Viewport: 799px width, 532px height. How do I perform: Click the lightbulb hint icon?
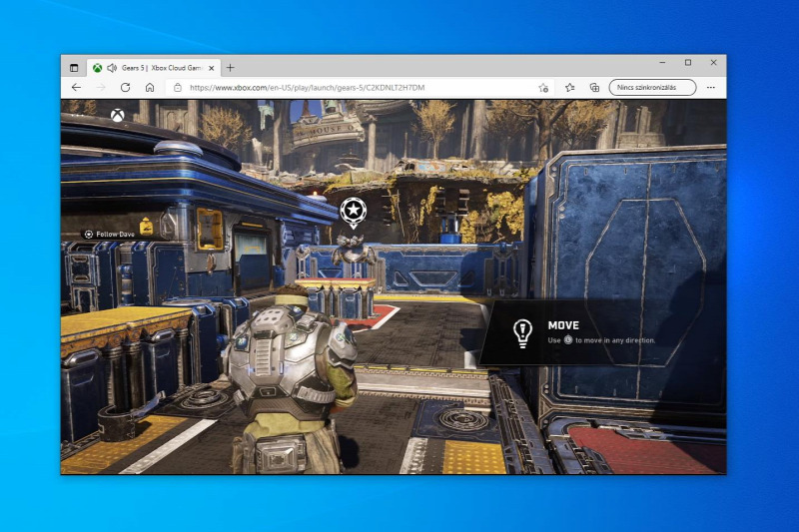(522, 333)
